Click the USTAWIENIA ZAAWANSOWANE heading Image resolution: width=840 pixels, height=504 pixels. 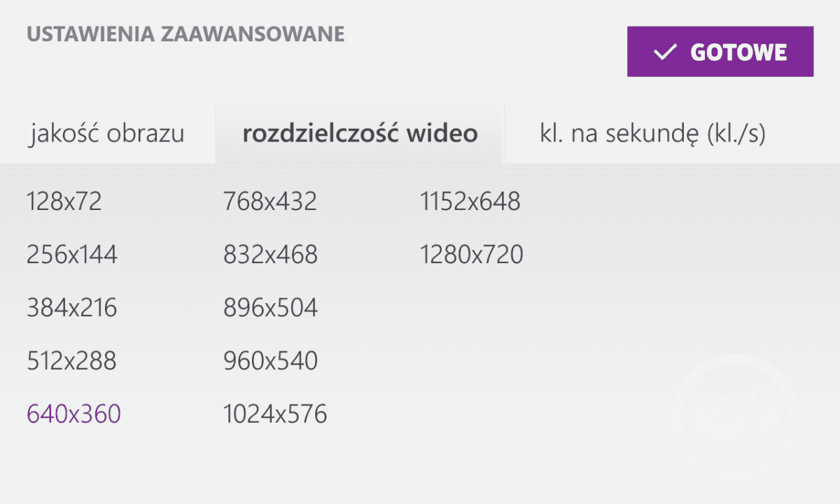click(185, 34)
